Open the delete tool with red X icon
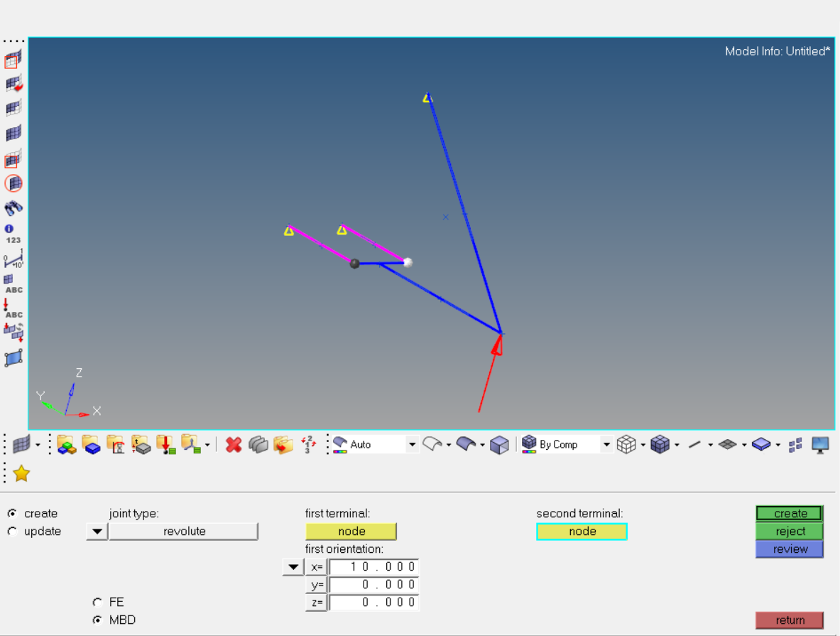The height and width of the screenshot is (636, 840). [x=233, y=444]
